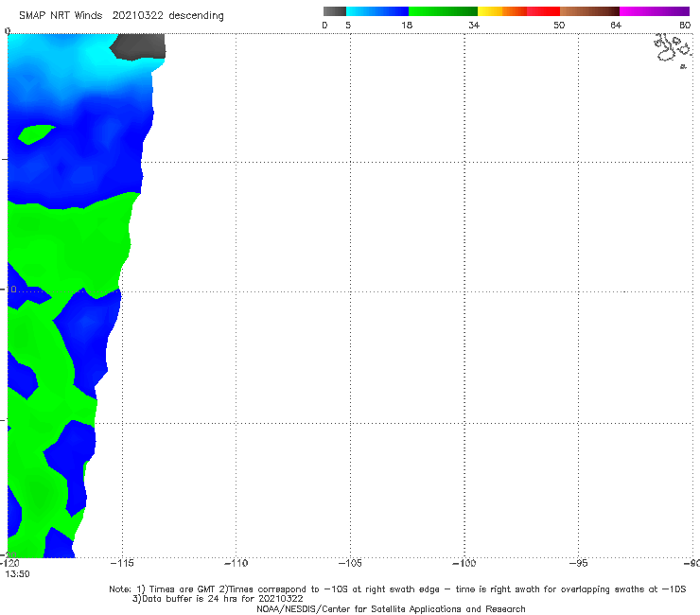Click the color bar label '50'

point(559,26)
